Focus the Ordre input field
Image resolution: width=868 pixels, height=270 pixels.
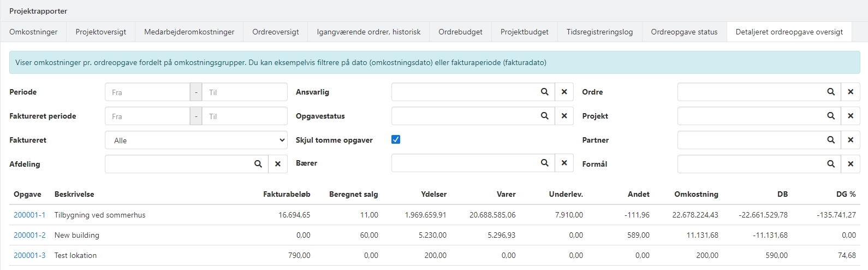pyautogui.click(x=750, y=92)
